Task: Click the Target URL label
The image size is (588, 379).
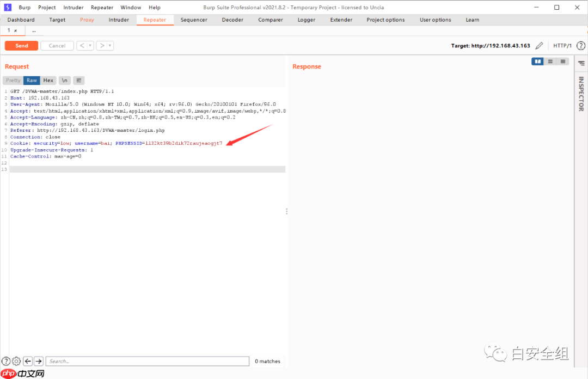Action: [x=491, y=46]
